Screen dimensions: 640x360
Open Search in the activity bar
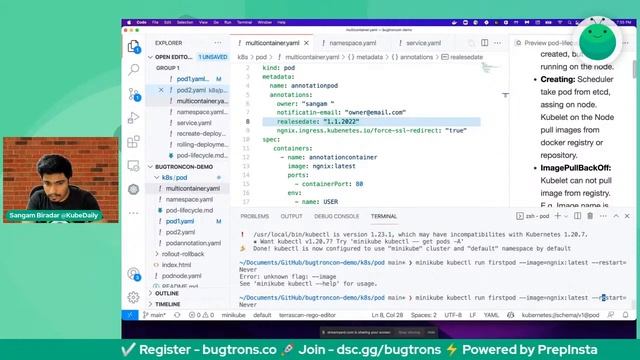click(x=133, y=70)
